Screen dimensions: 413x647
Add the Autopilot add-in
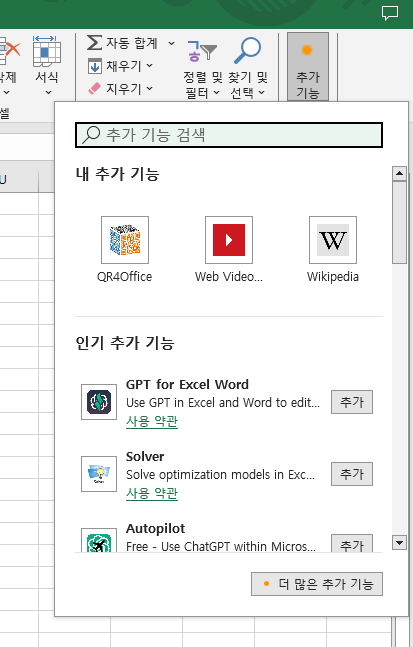pyautogui.click(x=352, y=543)
